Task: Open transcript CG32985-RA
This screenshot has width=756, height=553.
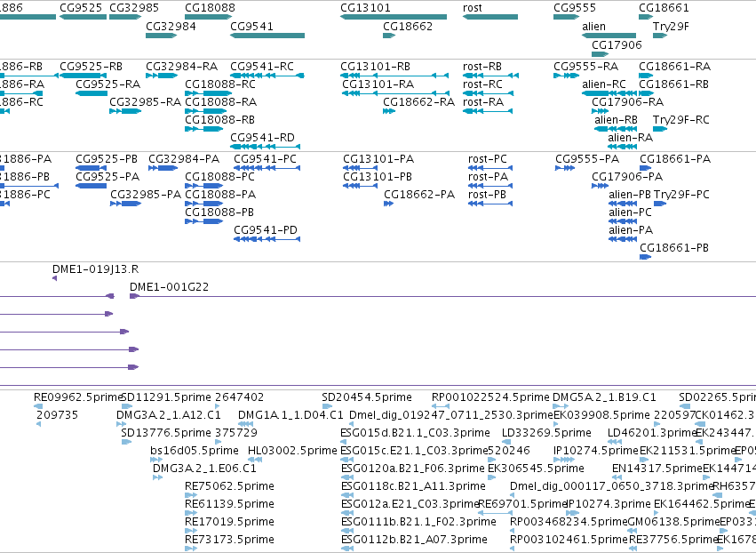Action: 145,102
